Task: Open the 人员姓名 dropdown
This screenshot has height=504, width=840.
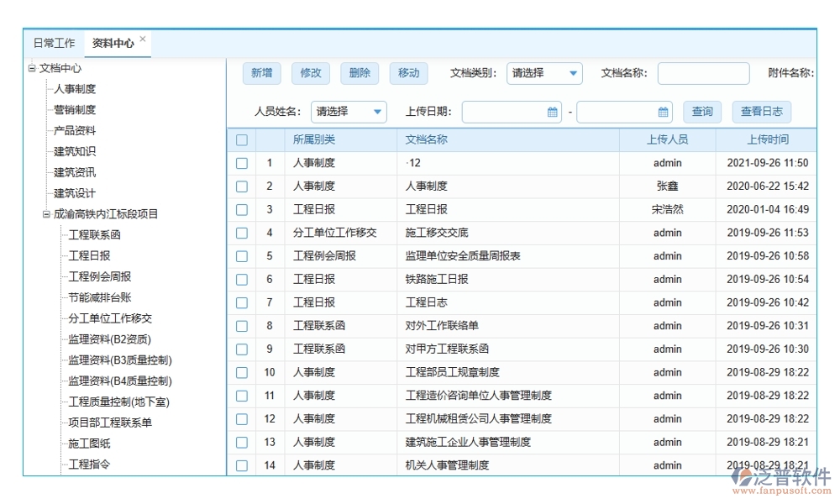Action: [377, 111]
